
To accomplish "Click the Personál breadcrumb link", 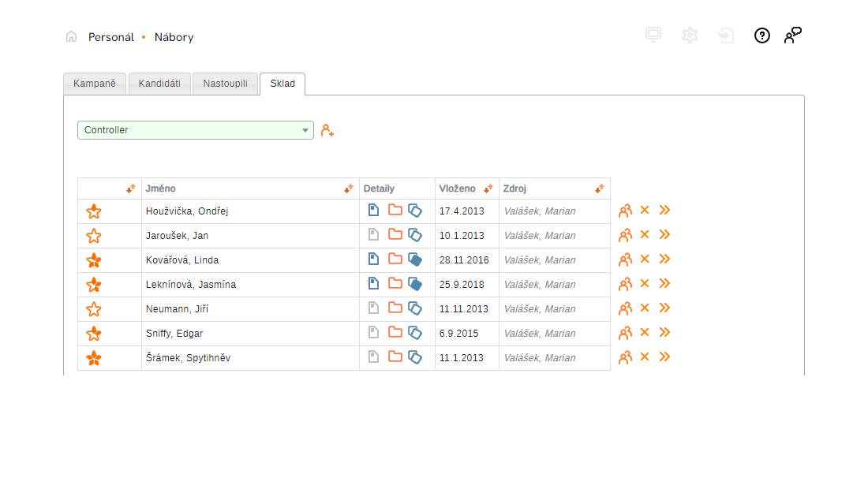I will [x=111, y=37].
